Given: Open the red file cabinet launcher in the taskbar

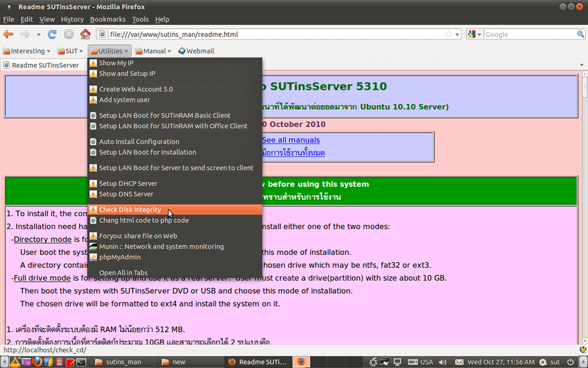Looking at the screenshot, I should 59,362.
